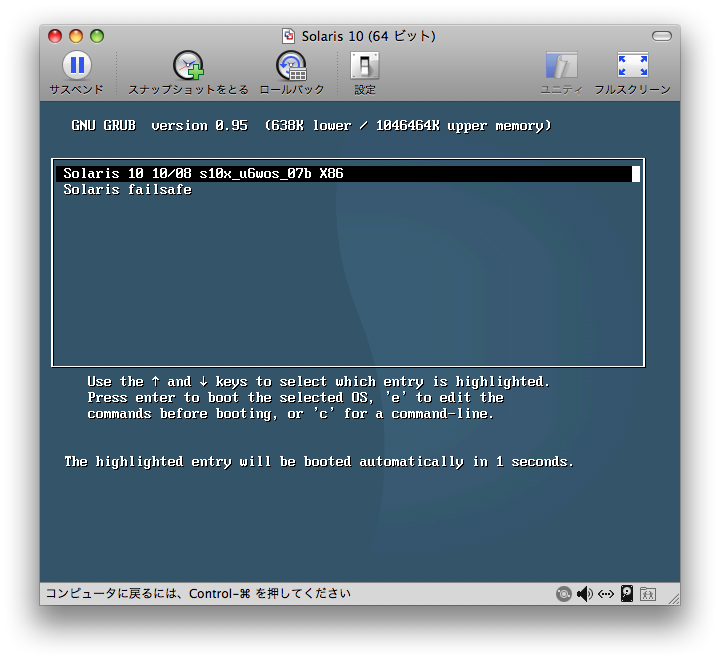The image size is (720, 660).
Task: Click the Suspend (サスペンド) pause icon
Action: [x=76, y=66]
